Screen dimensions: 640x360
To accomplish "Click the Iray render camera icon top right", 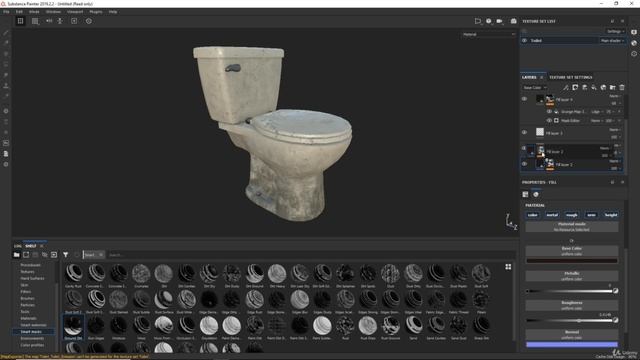I will point(513,21).
